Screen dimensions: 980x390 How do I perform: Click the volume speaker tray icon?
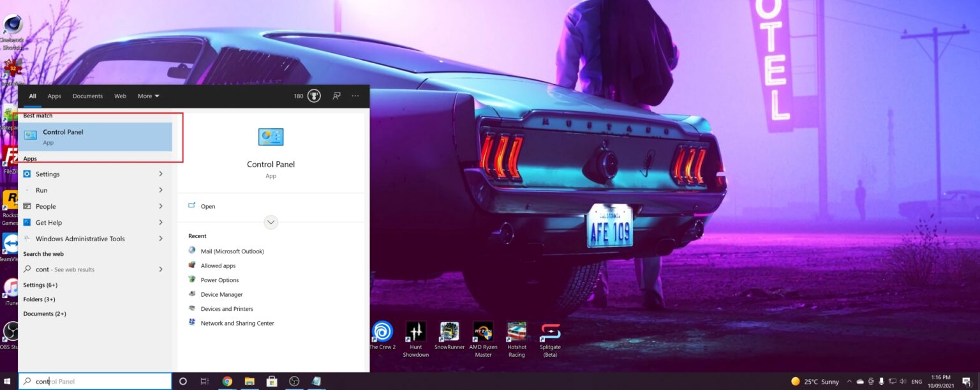click(x=903, y=381)
